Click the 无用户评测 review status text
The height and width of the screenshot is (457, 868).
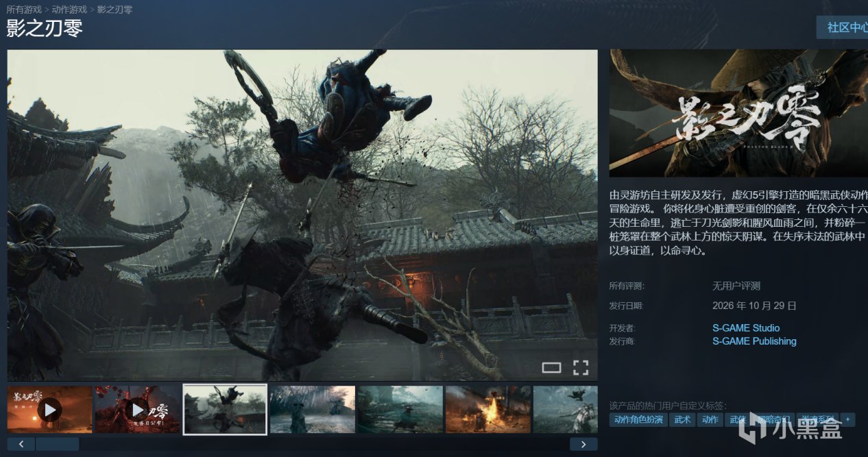click(x=736, y=286)
